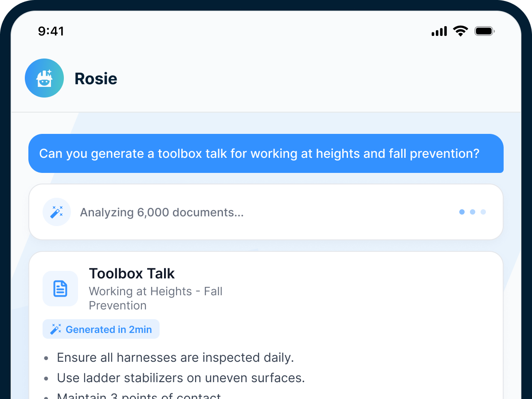Open Rosie's robot avatar icon
The image size is (532, 399).
tap(44, 78)
